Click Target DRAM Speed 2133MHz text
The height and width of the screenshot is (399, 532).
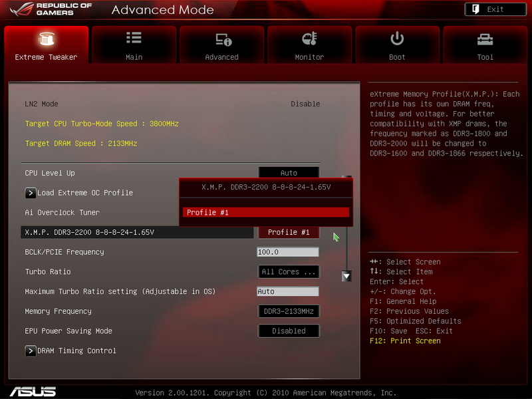[81, 143]
